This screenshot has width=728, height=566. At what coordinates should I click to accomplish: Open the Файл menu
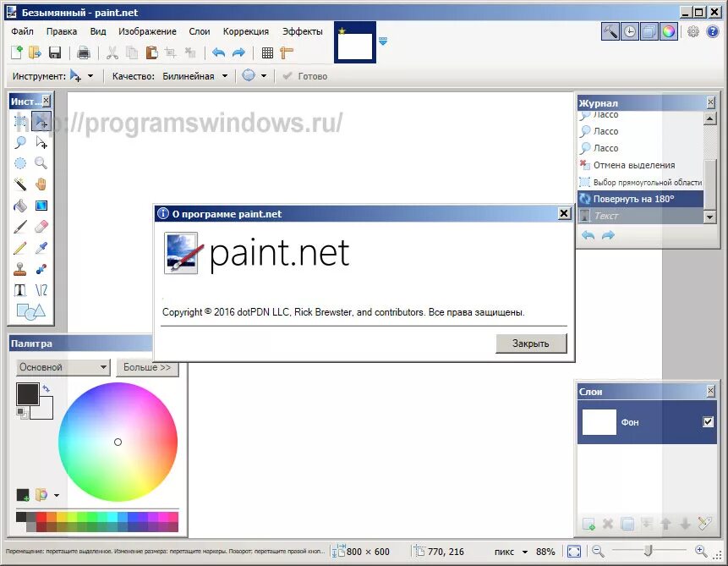coord(22,31)
